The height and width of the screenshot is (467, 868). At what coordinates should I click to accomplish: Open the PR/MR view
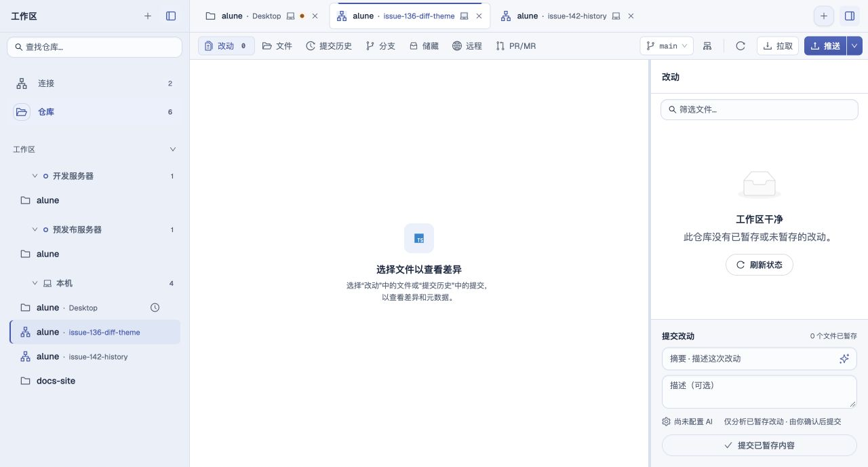click(x=516, y=45)
